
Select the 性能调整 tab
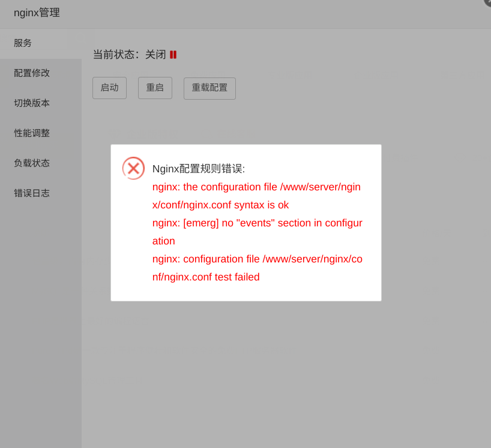tap(41, 133)
